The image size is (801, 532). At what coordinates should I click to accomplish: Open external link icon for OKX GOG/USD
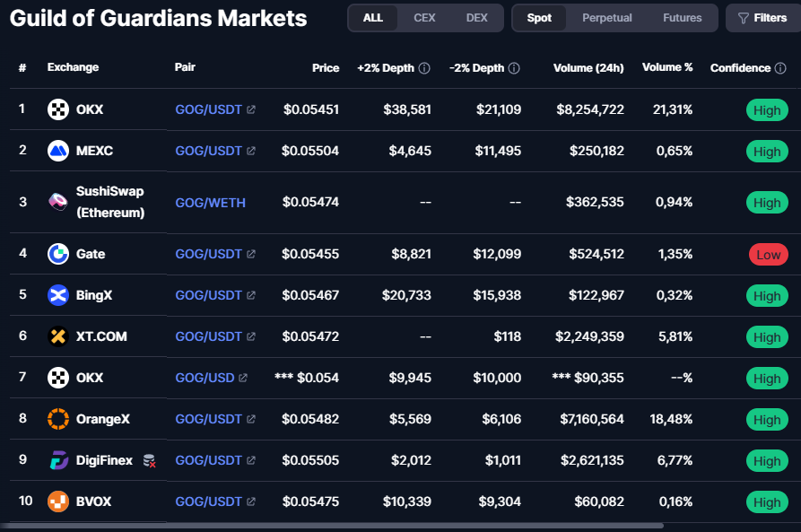[243, 378]
